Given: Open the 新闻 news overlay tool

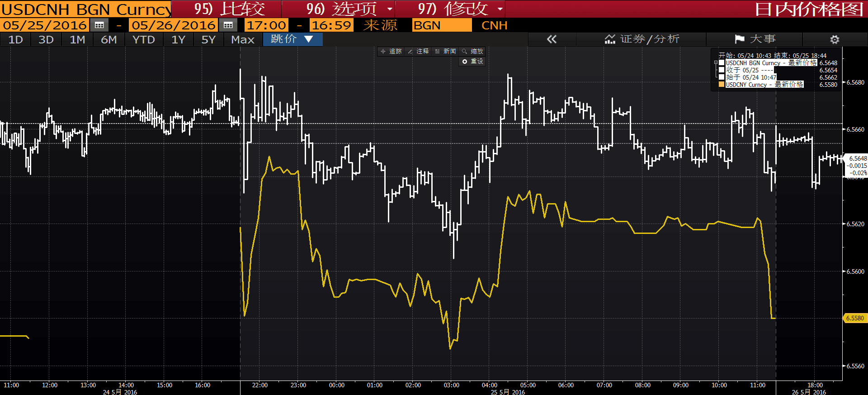Looking at the screenshot, I should [x=445, y=51].
